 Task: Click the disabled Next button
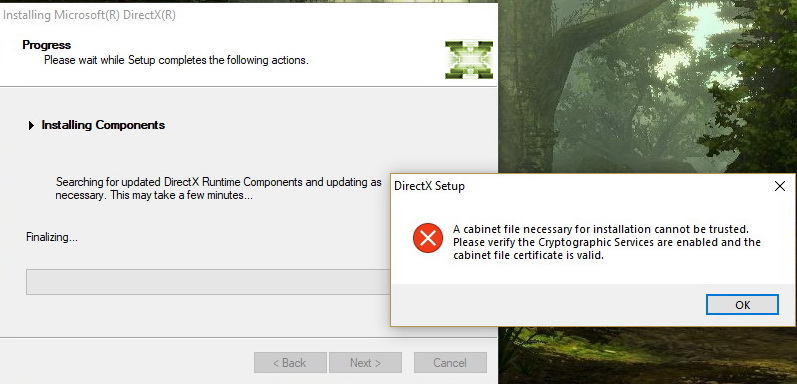[365, 363]
